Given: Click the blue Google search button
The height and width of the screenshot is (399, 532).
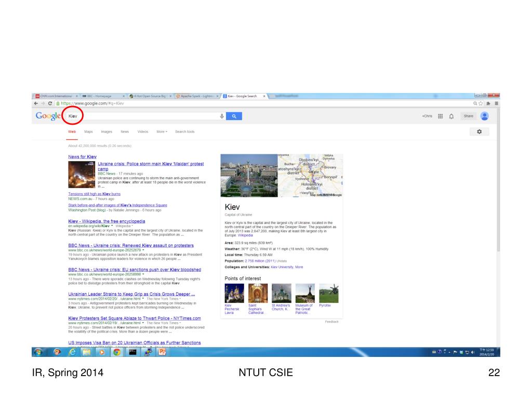Looking at the screenshot, I should [x=234, y=116].
